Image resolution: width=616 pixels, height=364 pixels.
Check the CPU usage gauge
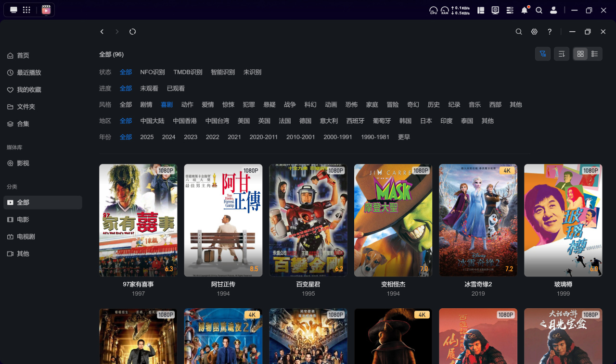(434, 10)
